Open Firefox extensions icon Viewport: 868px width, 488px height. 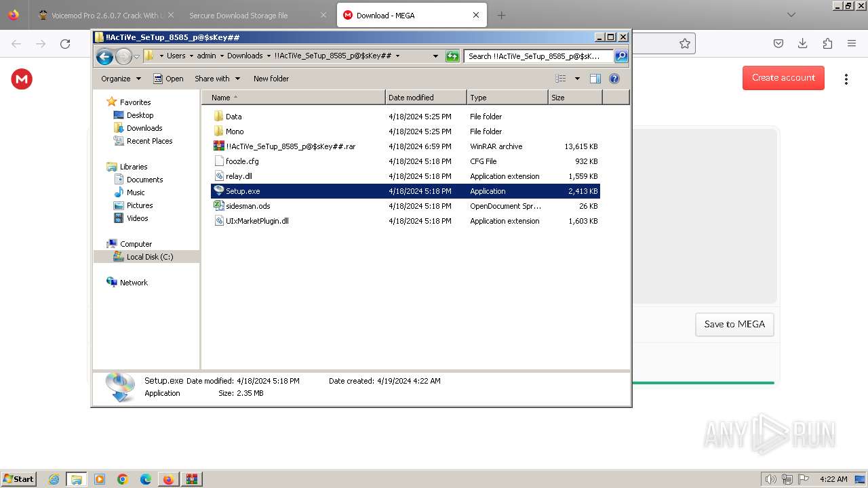click(x=827, y=43)
